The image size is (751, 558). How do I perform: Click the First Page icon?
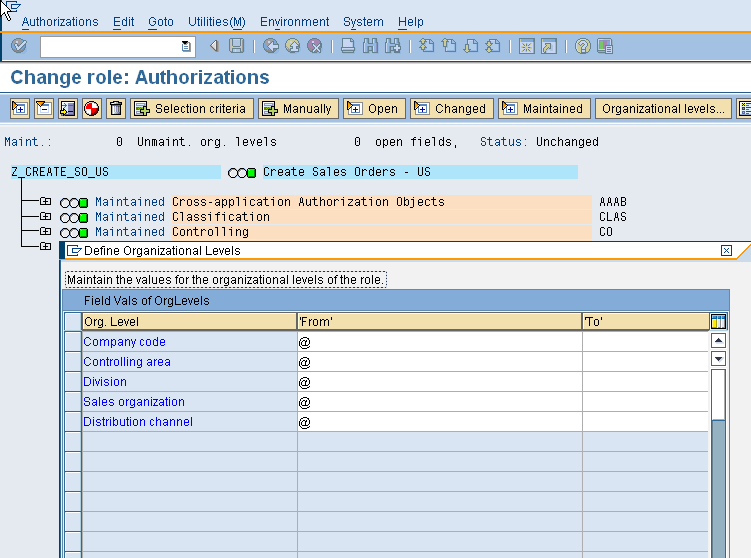pos(426,46)
